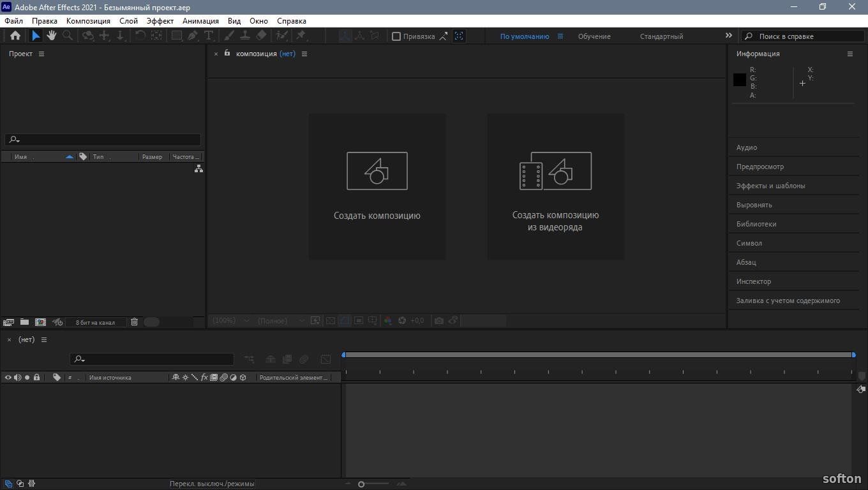Click Создать композицию из видеоряда
The height and width of the screenshot is (490, 868).
tap(555, 186)
